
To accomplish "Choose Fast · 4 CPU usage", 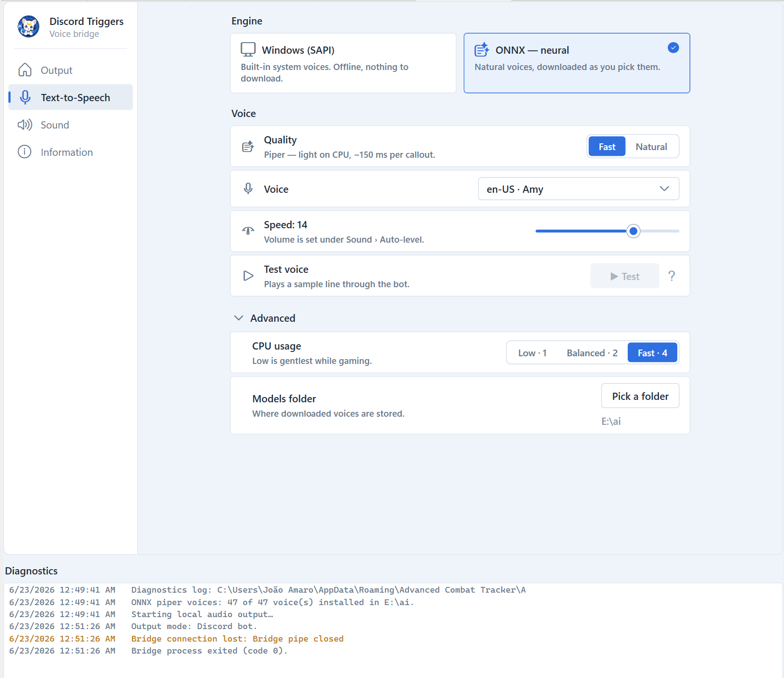I will pyautogui.click(x=652, y=353).
